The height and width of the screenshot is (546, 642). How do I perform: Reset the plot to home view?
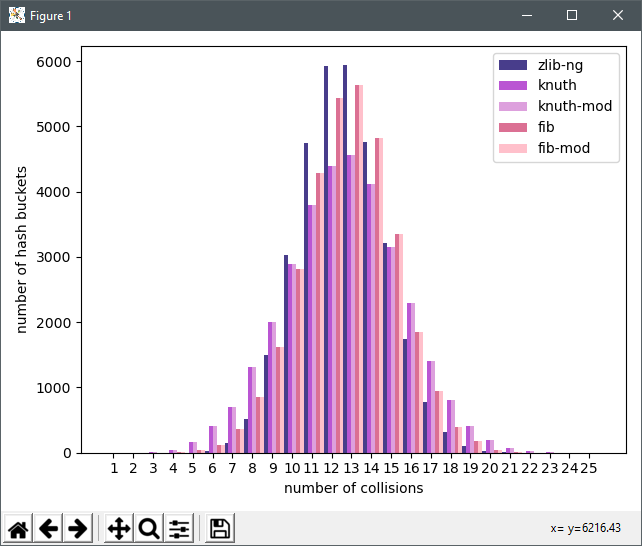click(x=18, y=528)
